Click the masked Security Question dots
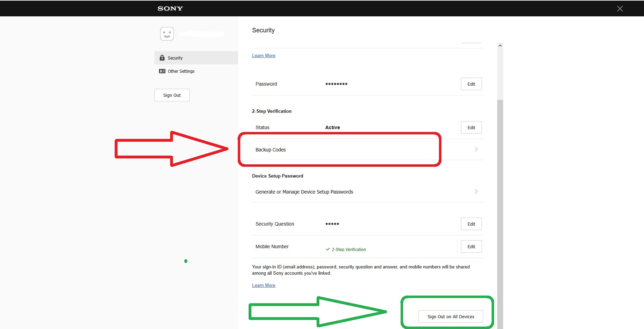This screenshot has height=329, width=644. pos(332,224)
